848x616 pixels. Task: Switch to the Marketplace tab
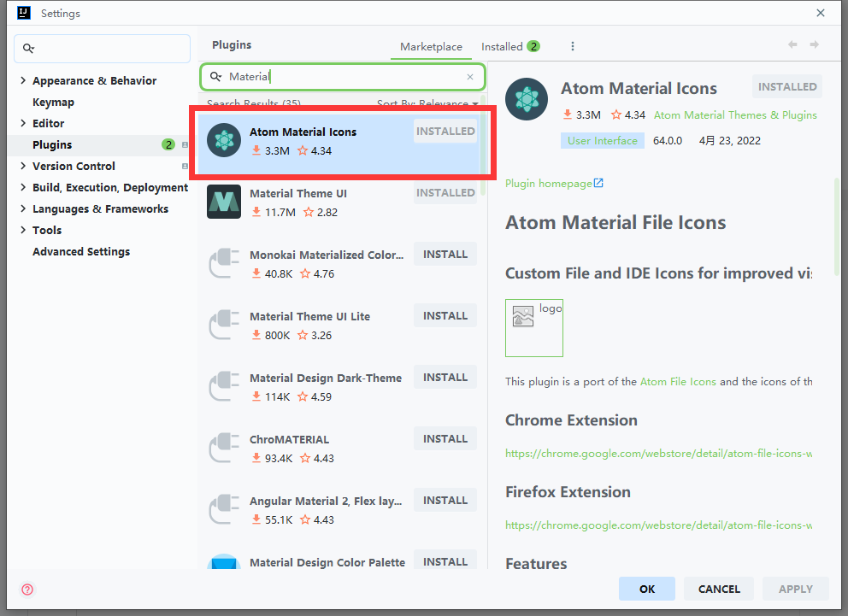[431, 46]
